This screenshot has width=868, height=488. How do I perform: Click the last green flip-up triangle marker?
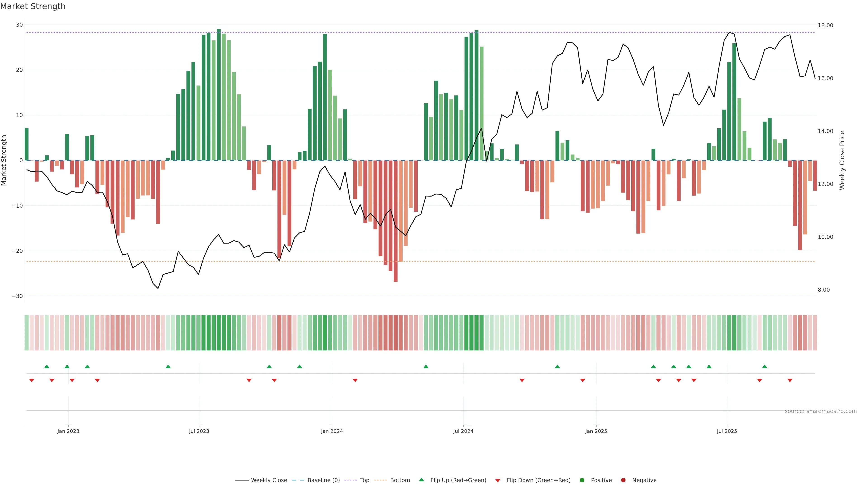(x=764, y=366)
